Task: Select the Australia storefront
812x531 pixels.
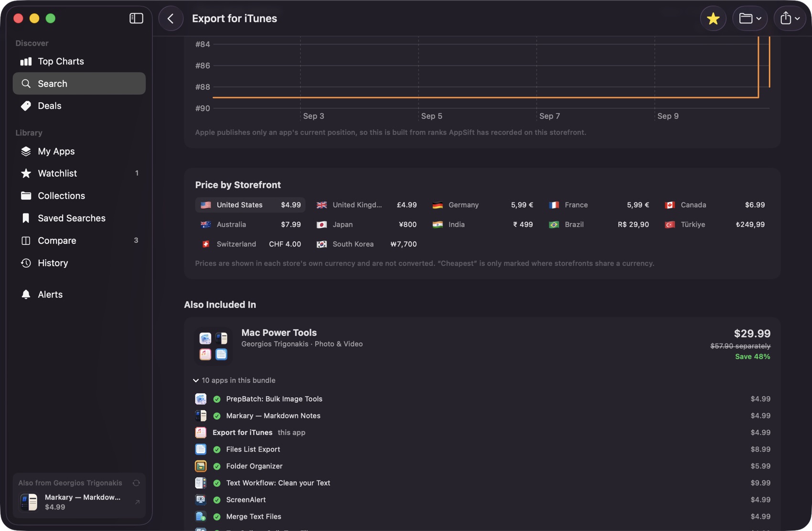Action: [250, 224]
